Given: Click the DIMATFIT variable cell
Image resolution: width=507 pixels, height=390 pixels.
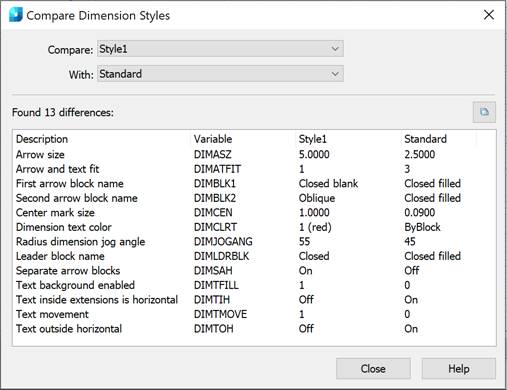Looking at the screenshot, I should 217,169.
